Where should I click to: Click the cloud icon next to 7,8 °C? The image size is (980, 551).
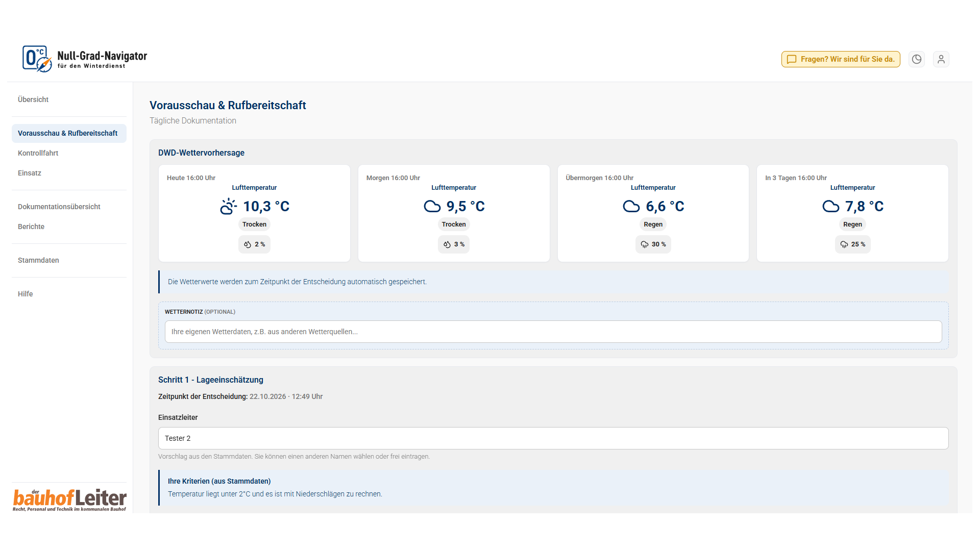(x=831, y=206)
